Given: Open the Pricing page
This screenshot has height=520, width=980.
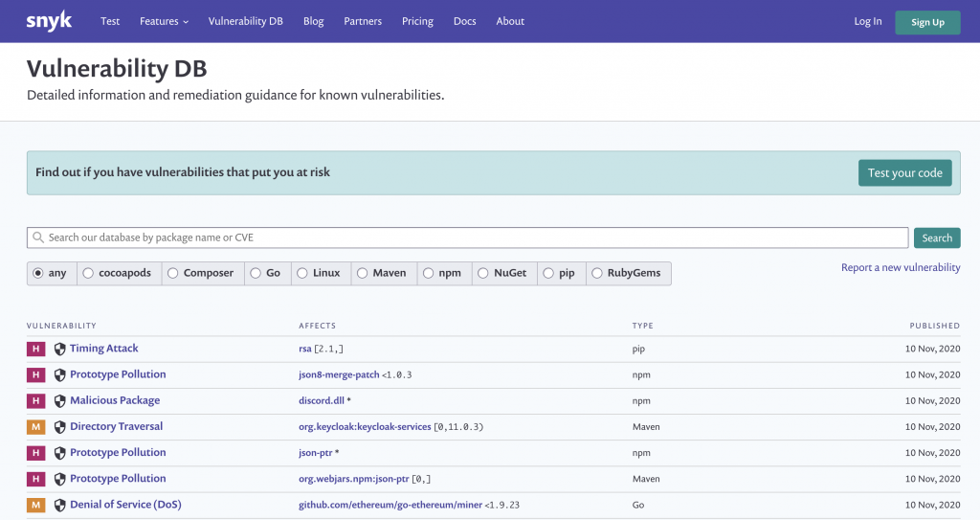Looking at the screenshot, I should [417, 21].
